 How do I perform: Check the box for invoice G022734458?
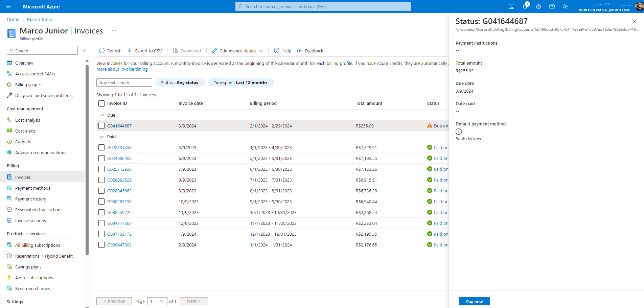101,147
